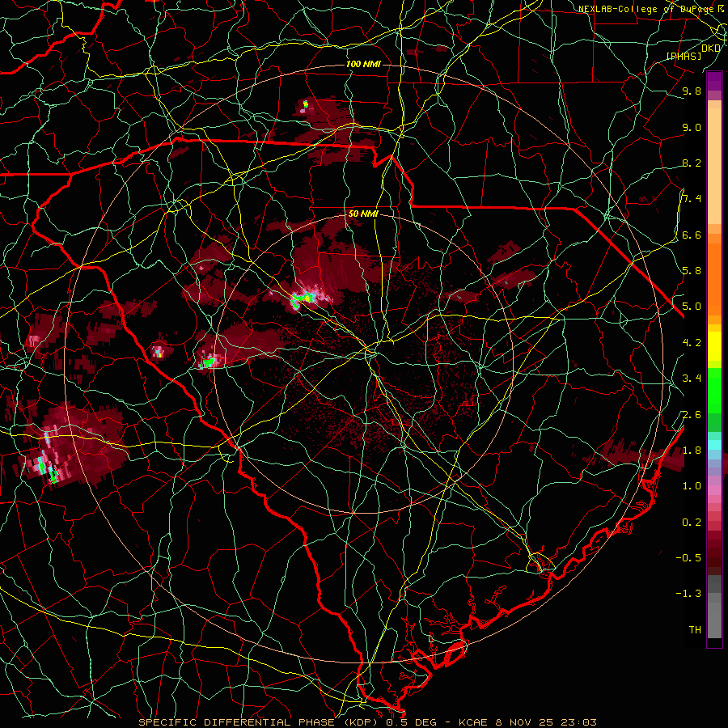
Task: Click the 4.2 value on the color scale
Action: (x=692, y=343)
